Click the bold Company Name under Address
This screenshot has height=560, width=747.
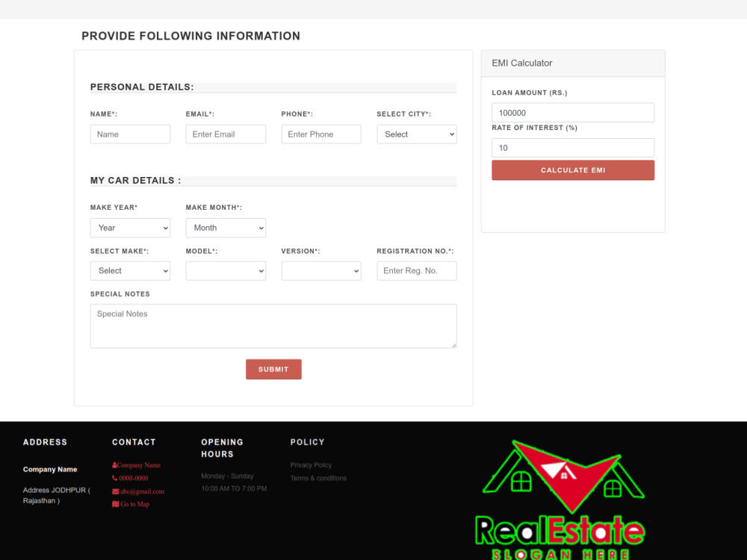[x=50, y=470]
